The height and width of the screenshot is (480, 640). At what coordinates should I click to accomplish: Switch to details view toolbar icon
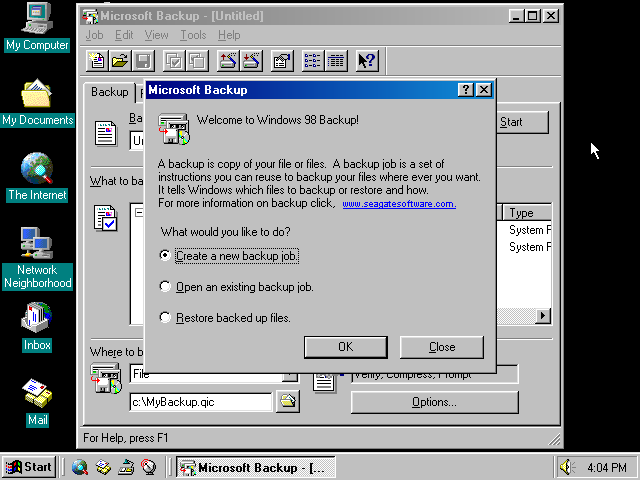(x=336, y=61)
